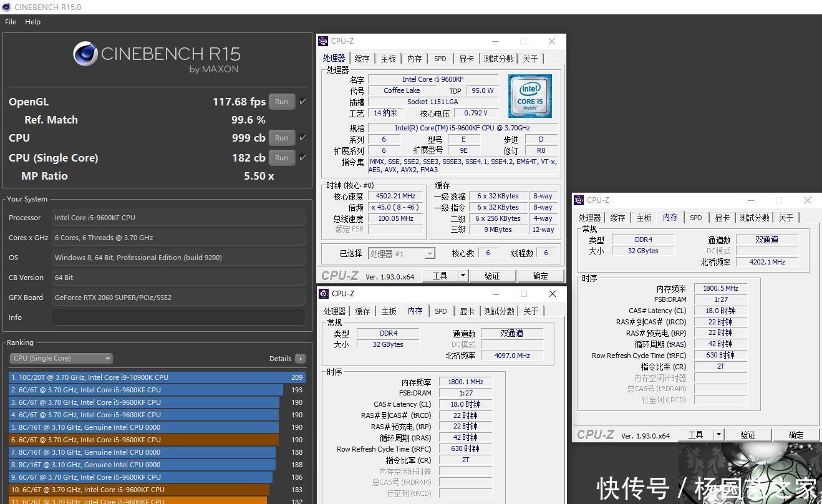
Task: Expand ranking Details arrow
Action: pos(301,359)
